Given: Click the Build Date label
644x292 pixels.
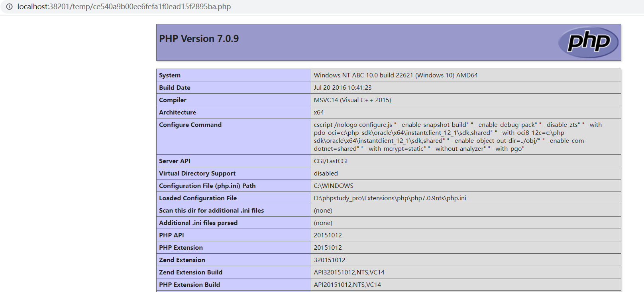Looking at the screenshot, I should coord(175,88).
